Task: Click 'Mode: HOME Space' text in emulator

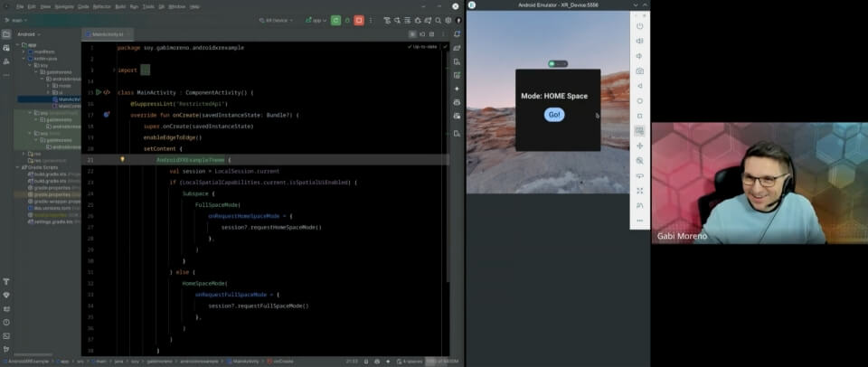Action: [554, 96]
